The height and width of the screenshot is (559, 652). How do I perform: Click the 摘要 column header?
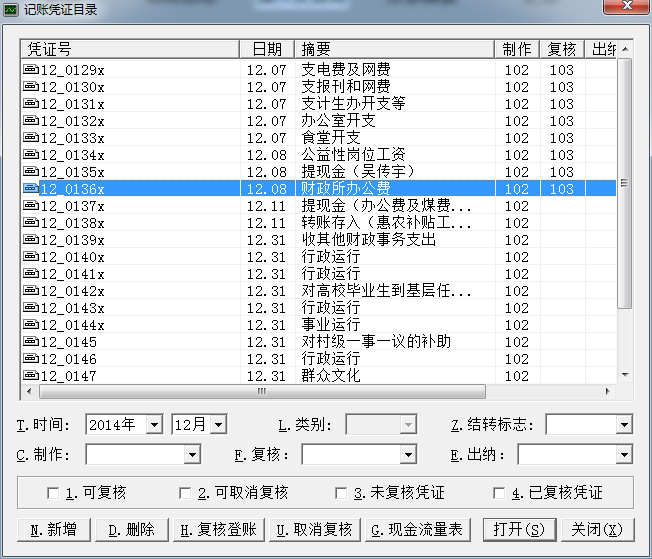[394, 49]
